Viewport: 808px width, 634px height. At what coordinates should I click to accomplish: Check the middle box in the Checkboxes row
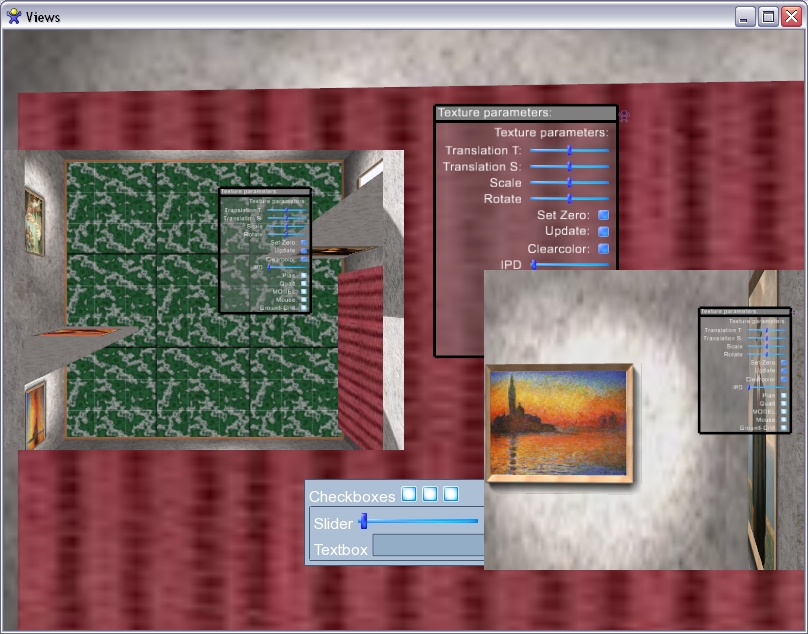click(430, 494)
